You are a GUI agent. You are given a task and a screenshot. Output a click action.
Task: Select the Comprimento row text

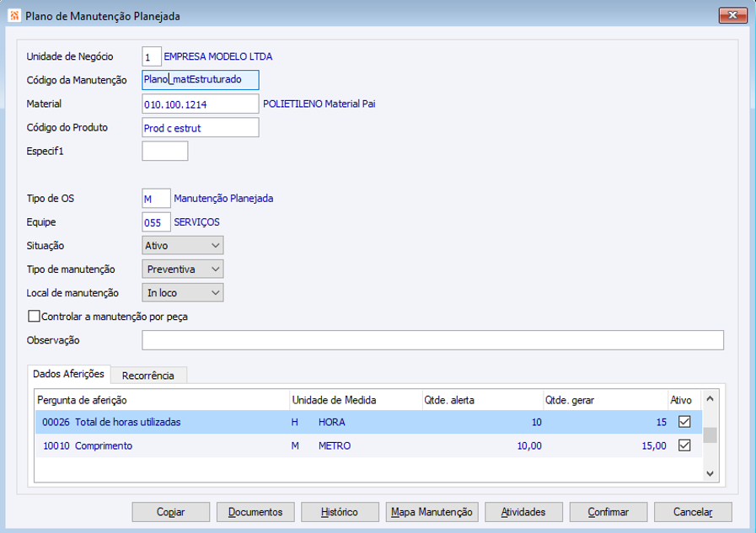pyautogui.click(x=104, y=446)
